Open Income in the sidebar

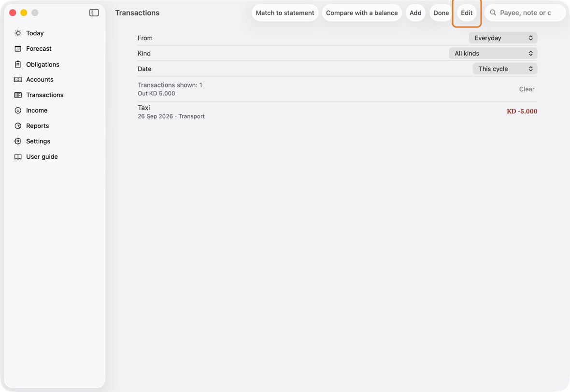37,111
